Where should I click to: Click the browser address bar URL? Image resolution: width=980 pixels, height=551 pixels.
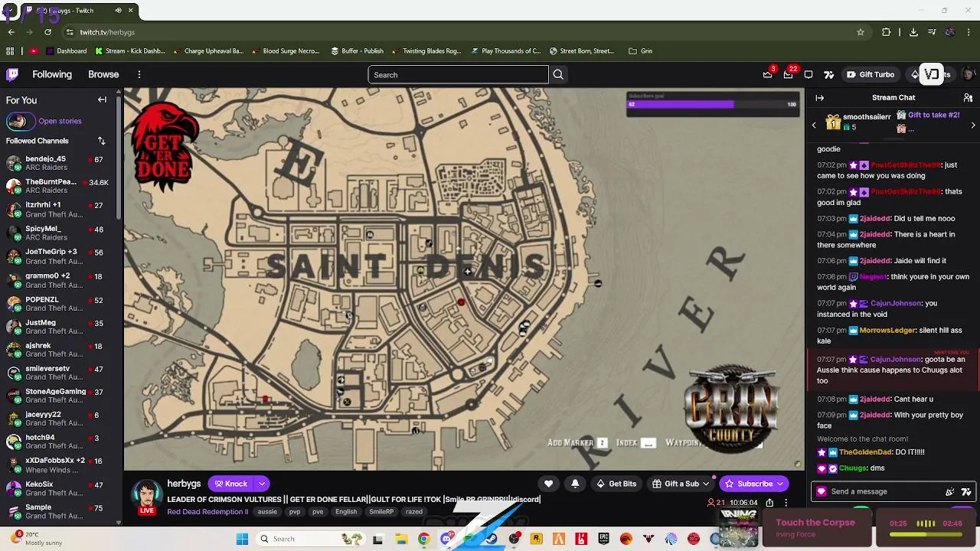[107, 32]
